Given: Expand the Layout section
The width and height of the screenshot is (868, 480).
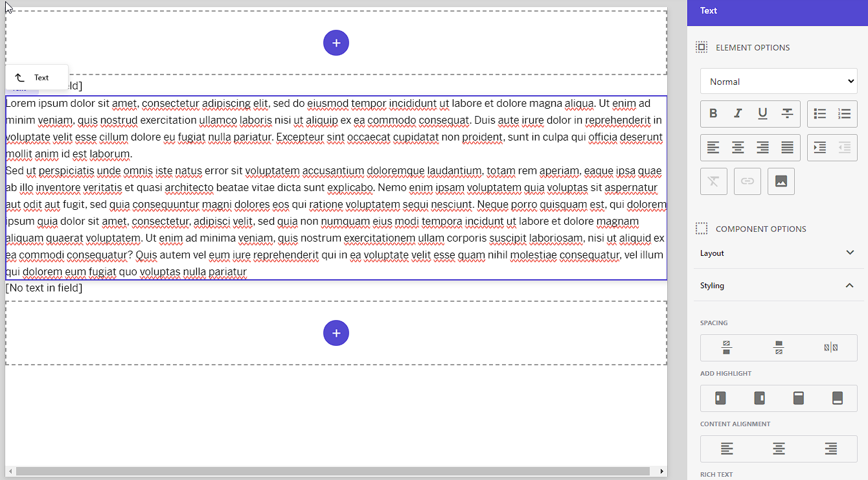Looking at the screenshot, I should click(778, 253).
